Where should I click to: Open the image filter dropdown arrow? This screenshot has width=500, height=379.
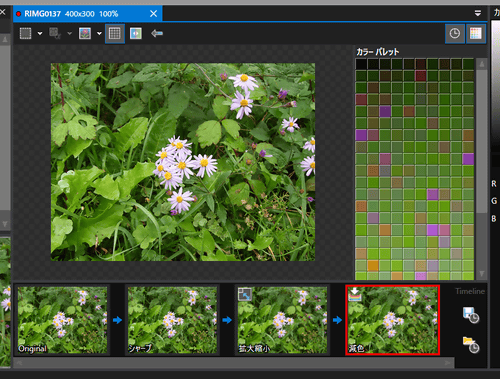(99, 33)
